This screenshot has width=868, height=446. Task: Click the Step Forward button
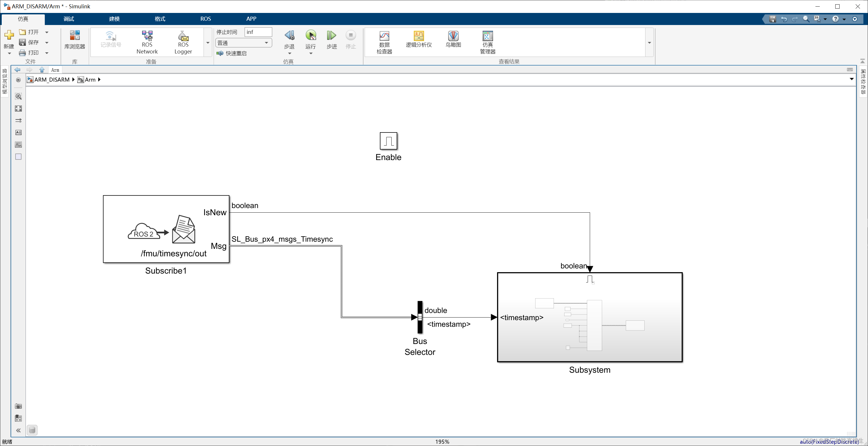(332, 40)
